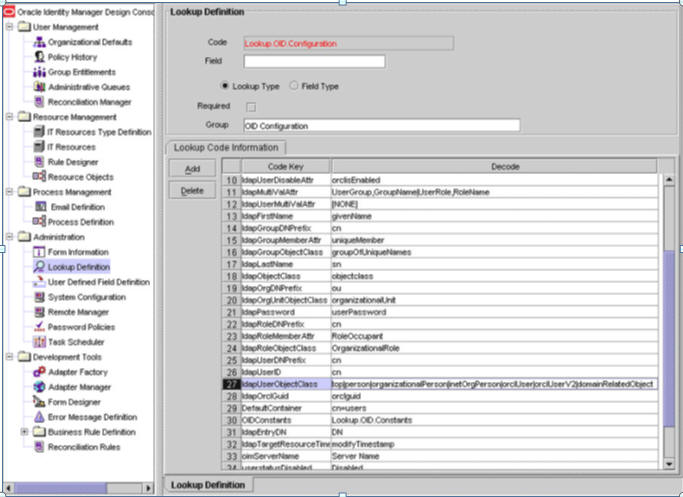This screenshot has height=497, width=683.
Task: Click the givenName decode cell
Action: click(x=495, y=216)
